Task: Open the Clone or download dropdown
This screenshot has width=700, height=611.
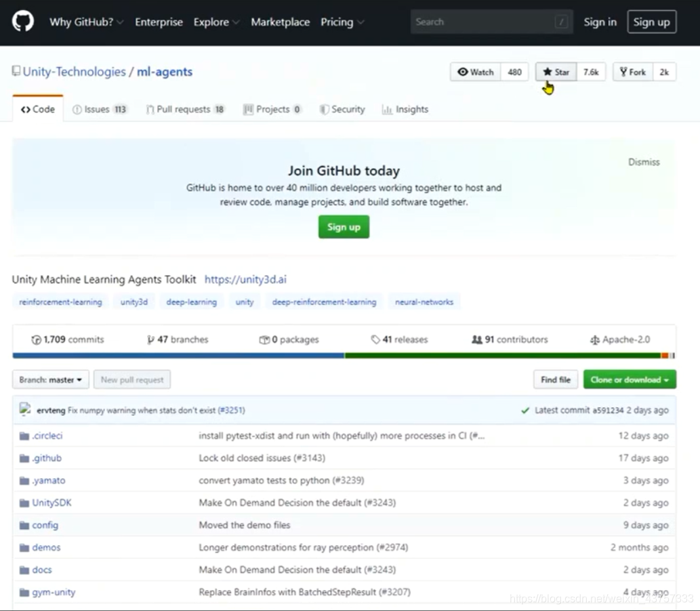Action: [630, 380]
